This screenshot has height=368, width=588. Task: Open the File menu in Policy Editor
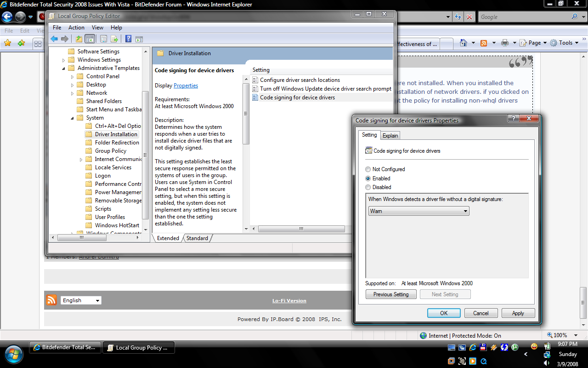(57, 28)
